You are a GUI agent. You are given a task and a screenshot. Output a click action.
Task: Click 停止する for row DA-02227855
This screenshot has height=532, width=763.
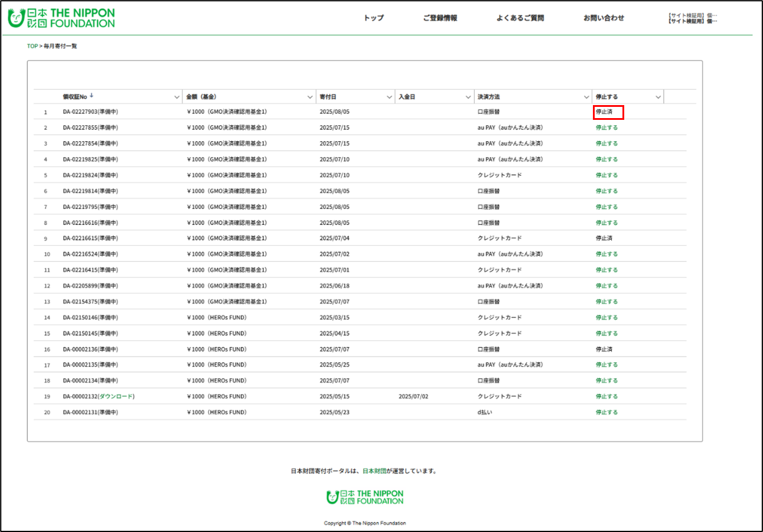coord(607,127)
